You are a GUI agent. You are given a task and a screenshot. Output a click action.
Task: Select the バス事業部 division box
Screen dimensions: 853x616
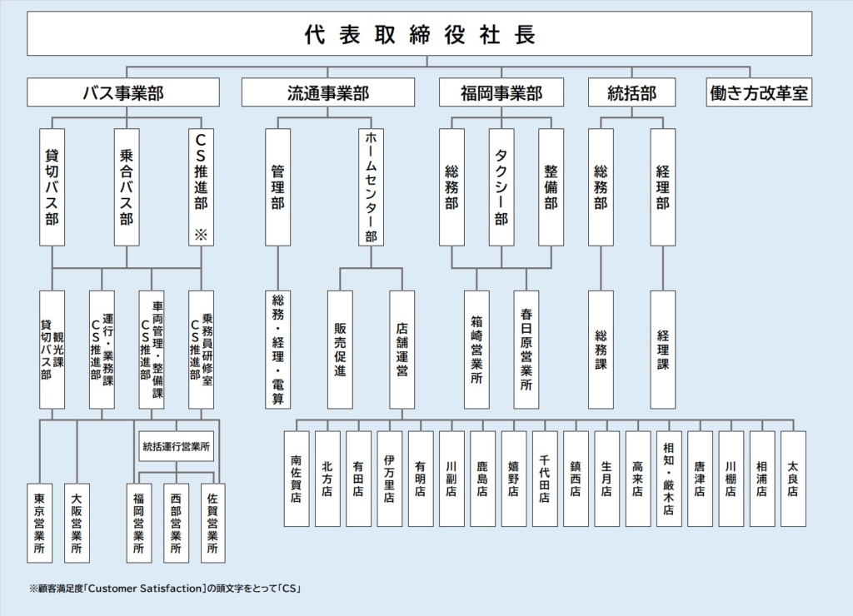coord(123,92)
